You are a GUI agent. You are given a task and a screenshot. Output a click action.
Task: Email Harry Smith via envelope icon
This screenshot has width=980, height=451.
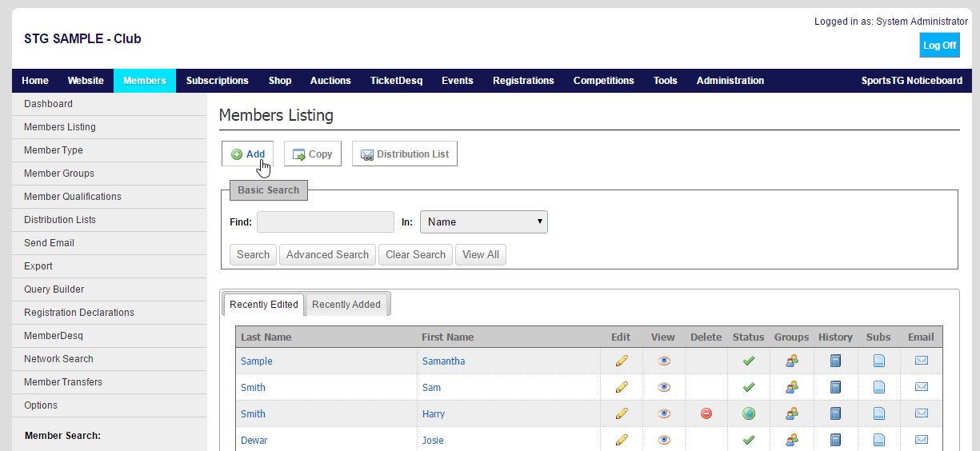point(922,413)
